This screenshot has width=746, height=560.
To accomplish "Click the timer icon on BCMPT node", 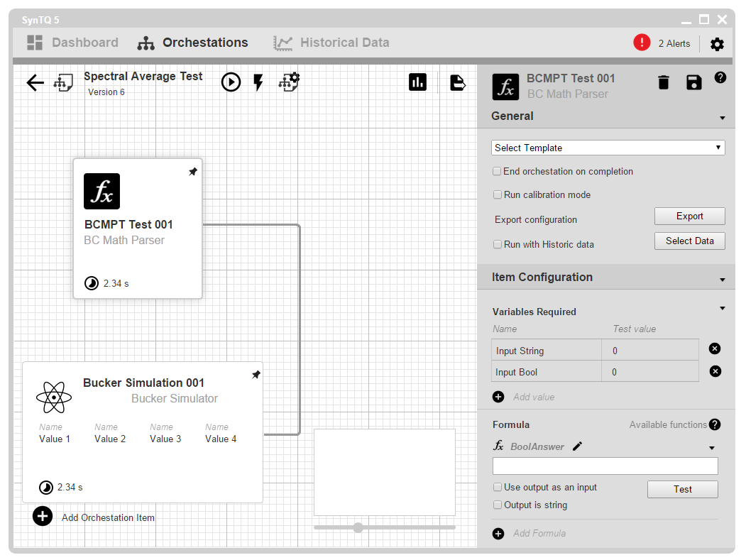I will point(92,283).
